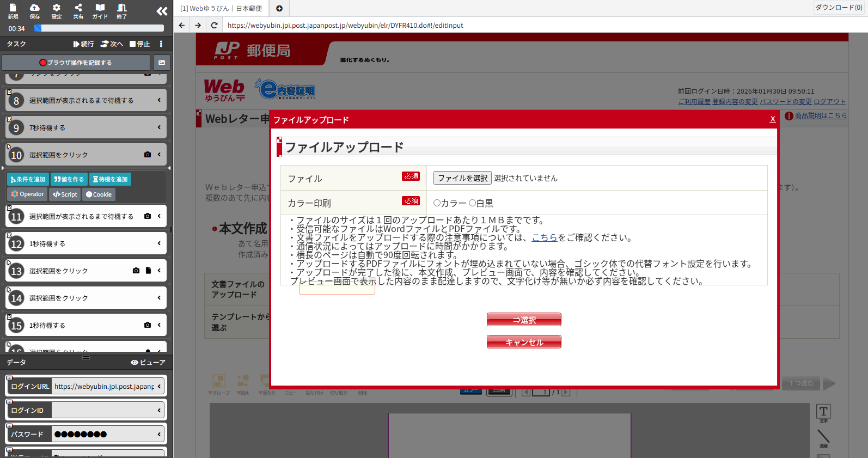Select the カラー radio button
The image size is (868, 458).
tap(437, 203)
